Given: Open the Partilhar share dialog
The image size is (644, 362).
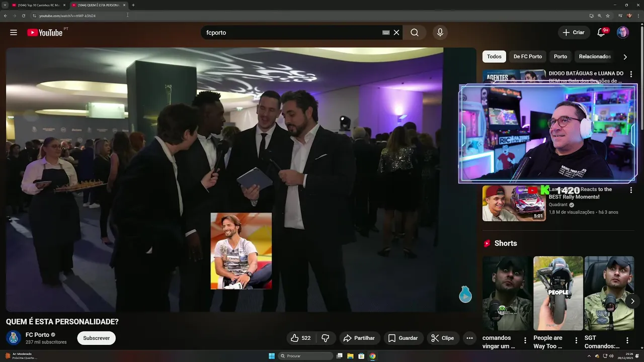Looking at the screenshot, I should [359, 338].
